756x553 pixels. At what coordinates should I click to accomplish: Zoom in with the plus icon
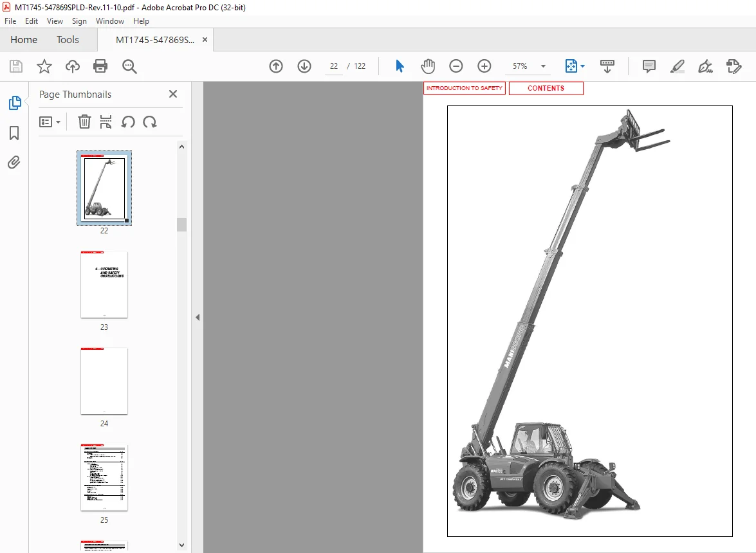tap(484, 66)
